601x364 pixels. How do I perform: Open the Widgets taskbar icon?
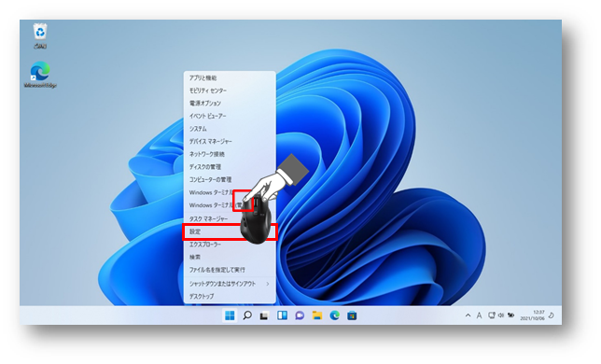click(282, 315)
